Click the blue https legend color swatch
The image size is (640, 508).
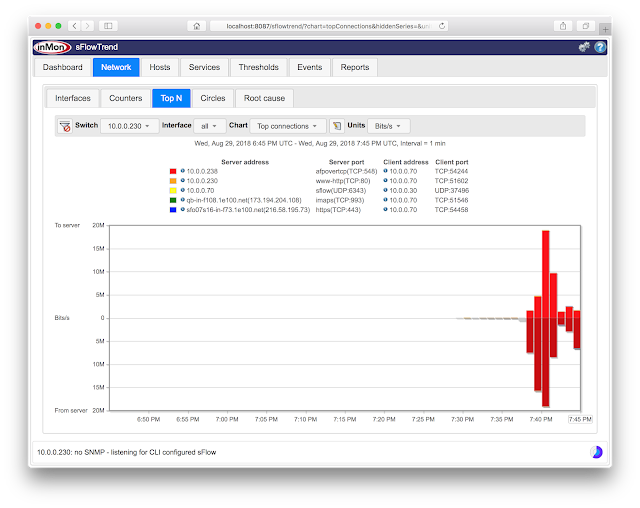(x=173, y=210)
